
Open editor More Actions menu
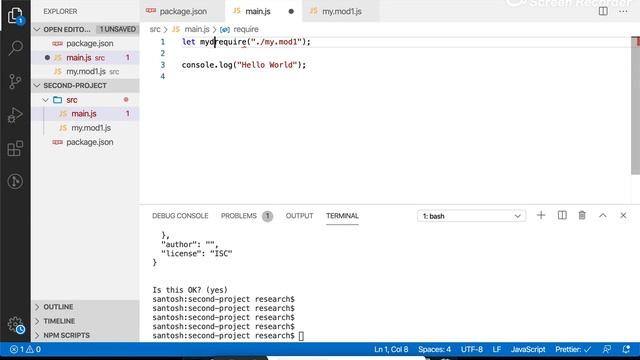(623, 11)
